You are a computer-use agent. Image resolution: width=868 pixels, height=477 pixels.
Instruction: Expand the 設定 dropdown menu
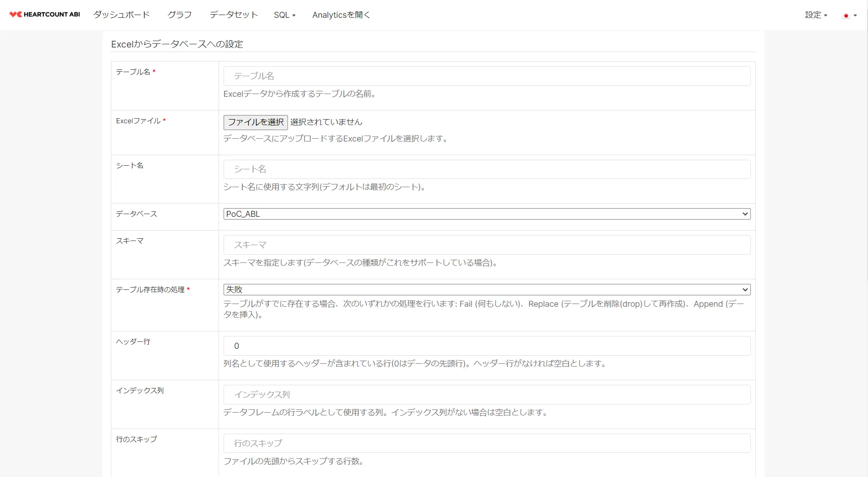click(816, 15)
